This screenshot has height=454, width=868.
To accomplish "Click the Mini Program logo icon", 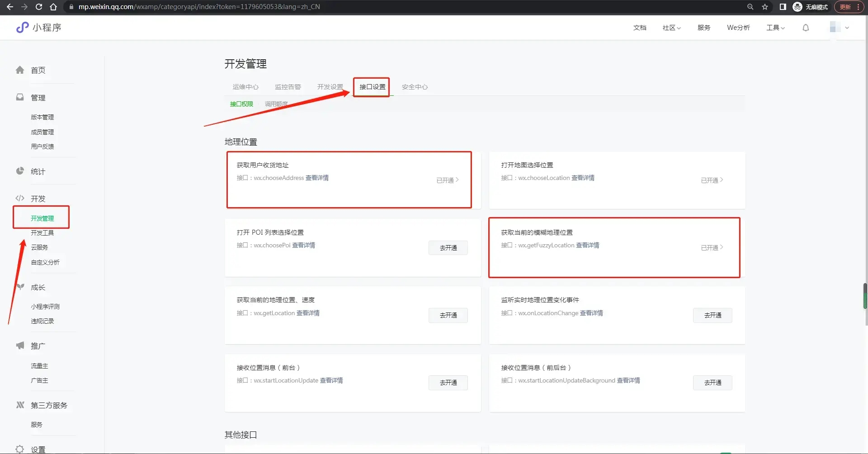I will [22, 28].
